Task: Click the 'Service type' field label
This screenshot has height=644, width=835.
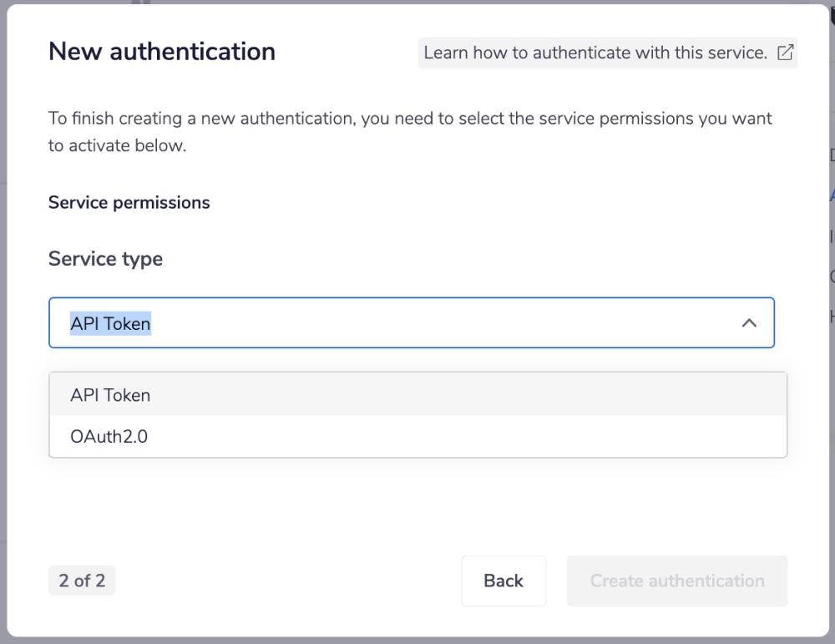Action: pyautogui.click(x=105, y=258)
